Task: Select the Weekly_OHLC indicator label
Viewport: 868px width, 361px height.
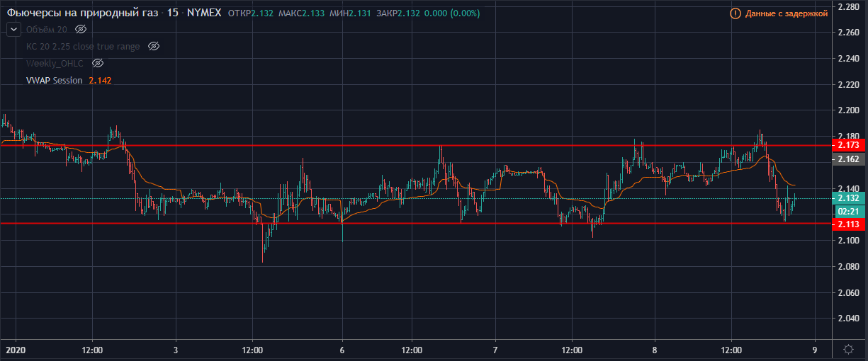Action: pos(55,64)
